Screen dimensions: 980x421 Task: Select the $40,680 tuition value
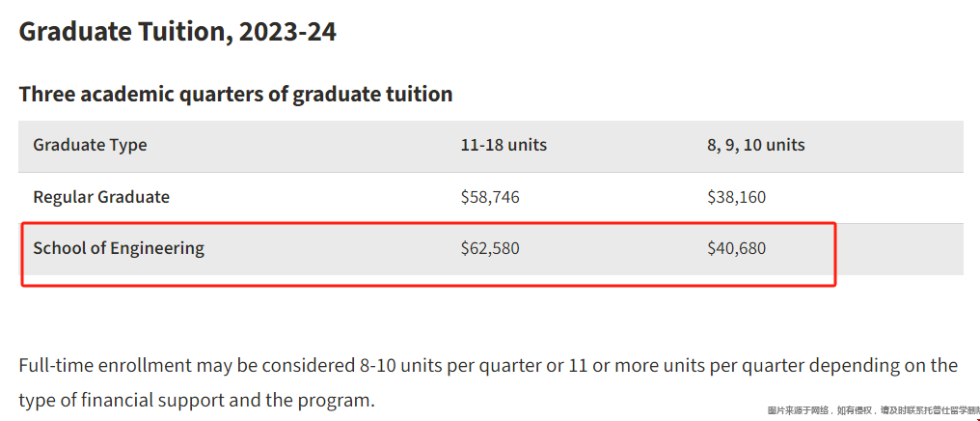736,249
